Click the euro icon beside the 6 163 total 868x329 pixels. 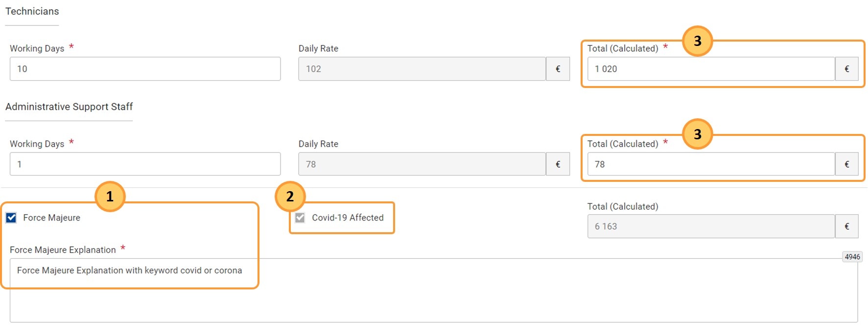pos(846,226)
